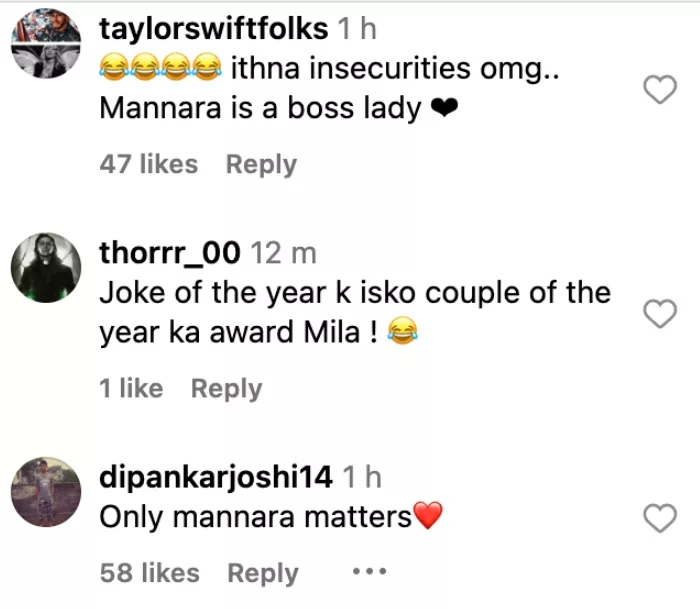
Task: Open taylorswiftfolks username link
Action: coord(214,30)
